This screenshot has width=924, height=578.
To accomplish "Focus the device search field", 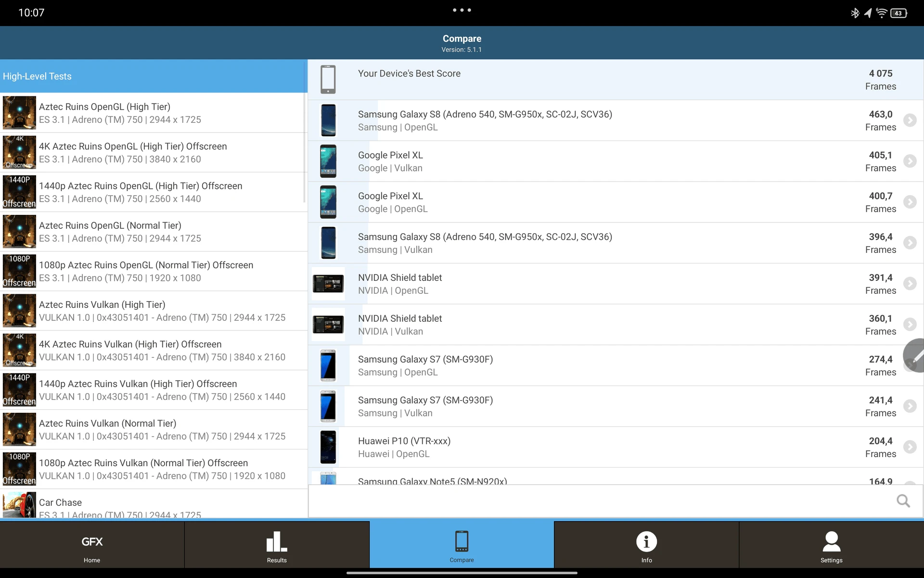I will (x=616, y=501).
